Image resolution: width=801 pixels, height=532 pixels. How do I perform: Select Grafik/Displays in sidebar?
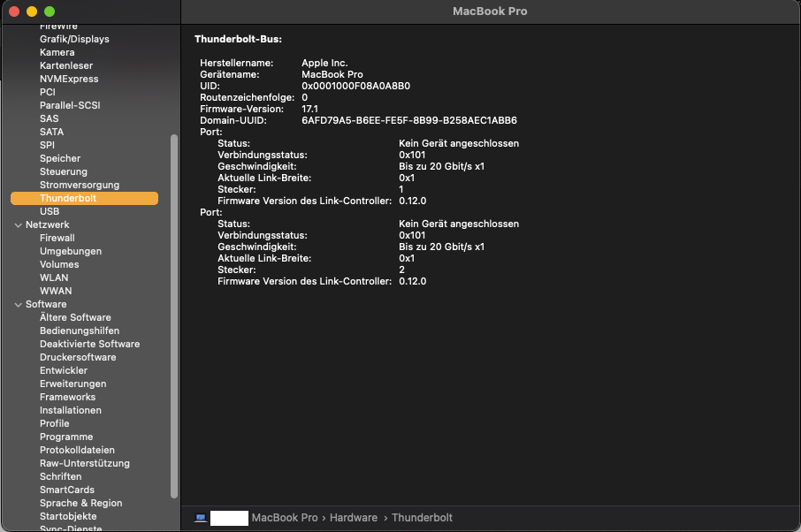click(x=74, y=39)
